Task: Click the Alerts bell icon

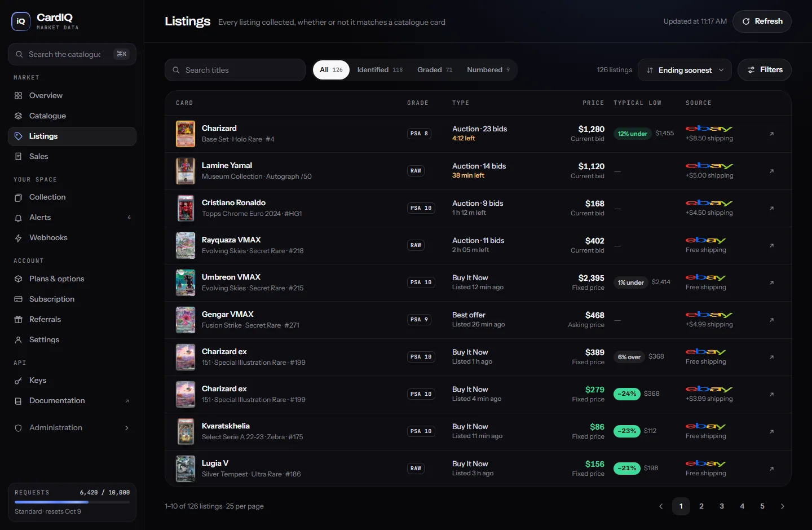Action: pos(19,218)
